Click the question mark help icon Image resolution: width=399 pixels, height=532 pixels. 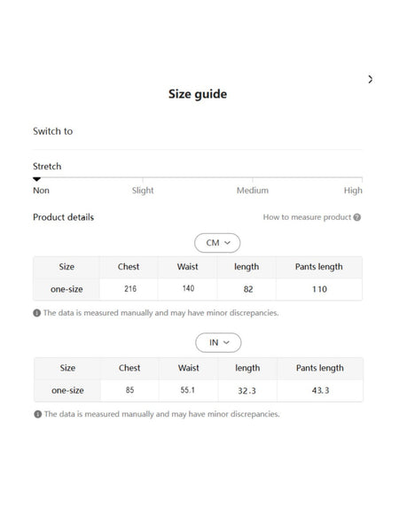click(357, 217)
